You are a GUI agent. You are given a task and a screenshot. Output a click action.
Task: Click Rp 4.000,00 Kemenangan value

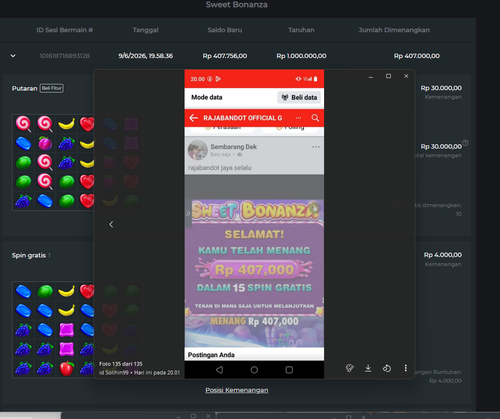[x=443, y=255]
